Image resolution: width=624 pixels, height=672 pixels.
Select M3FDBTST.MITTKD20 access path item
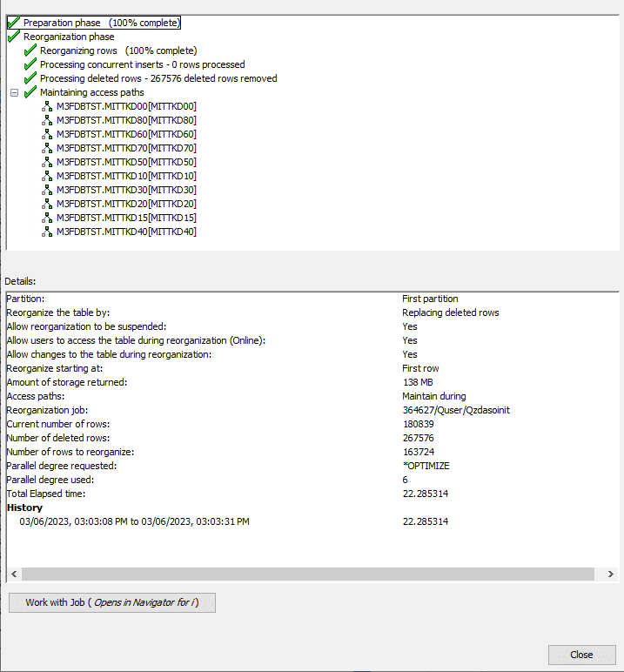coord(126,204)
